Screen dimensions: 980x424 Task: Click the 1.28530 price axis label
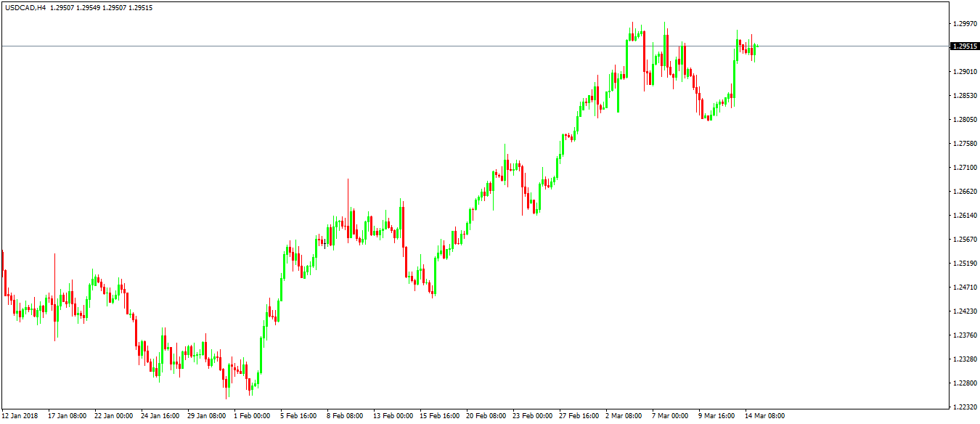(965, 95)
